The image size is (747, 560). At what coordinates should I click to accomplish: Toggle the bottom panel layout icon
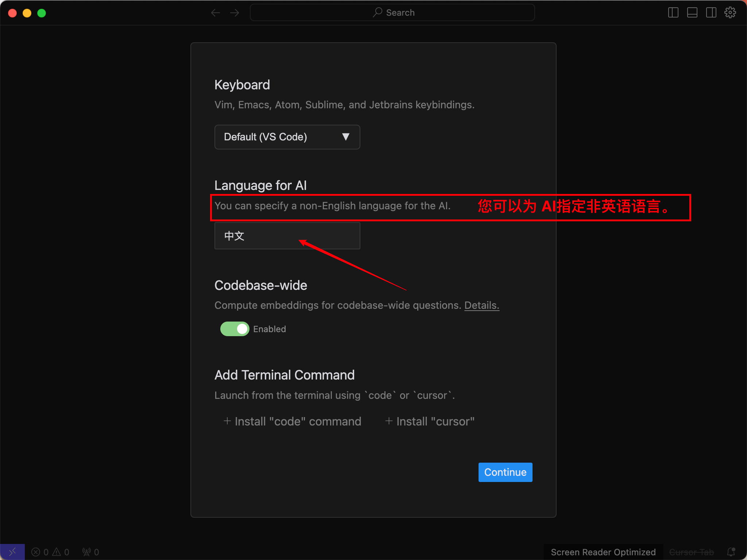[x=692, y=13]
